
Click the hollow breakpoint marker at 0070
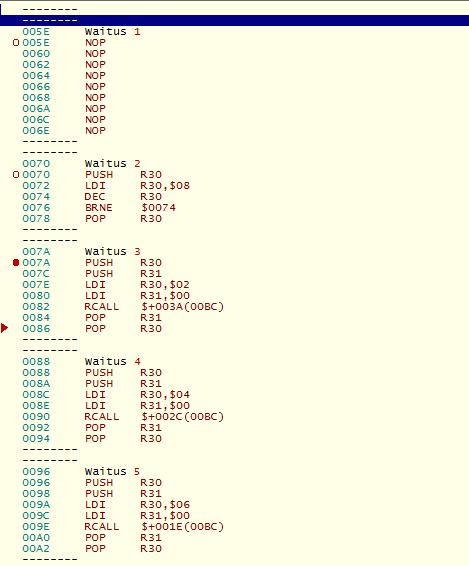16,175
